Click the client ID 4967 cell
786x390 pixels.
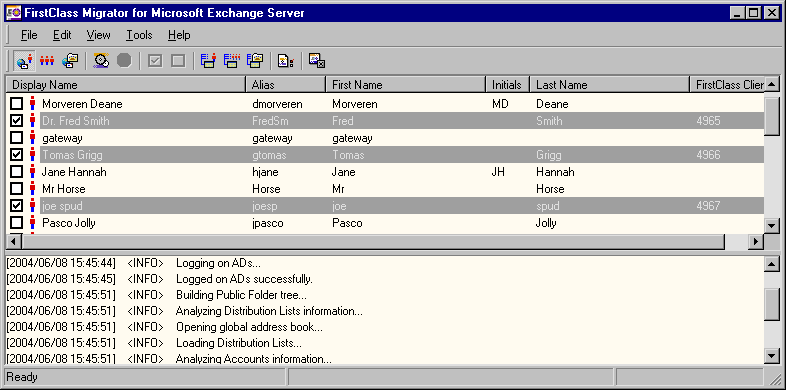point(708,206)
